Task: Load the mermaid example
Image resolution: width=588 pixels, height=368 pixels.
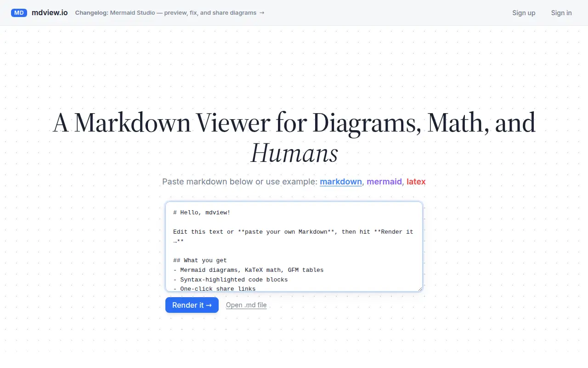Action: (x=384, y=182)
